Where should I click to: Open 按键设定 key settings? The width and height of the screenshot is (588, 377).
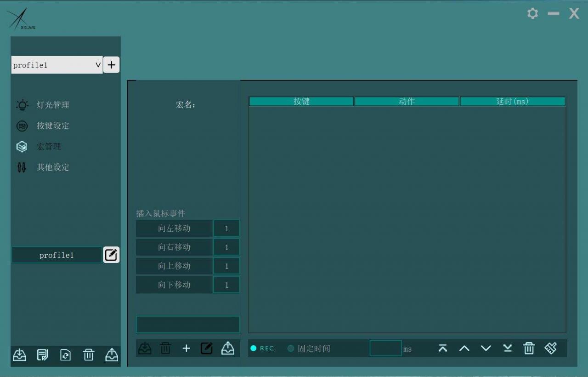(53, 126)
